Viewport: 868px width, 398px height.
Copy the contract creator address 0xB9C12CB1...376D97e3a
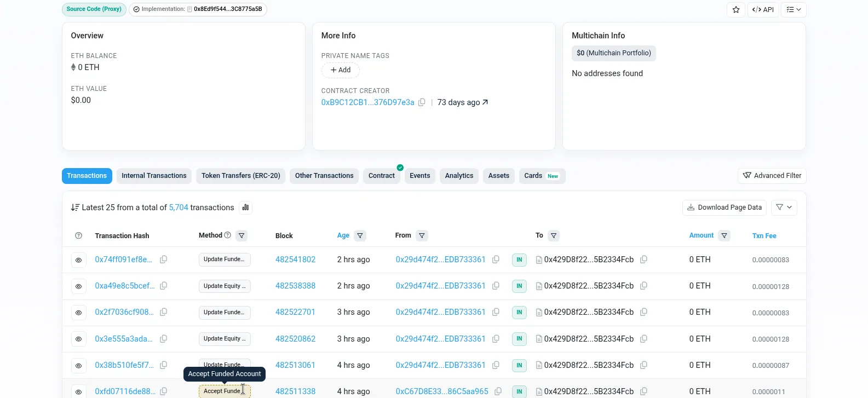[422, 102]
